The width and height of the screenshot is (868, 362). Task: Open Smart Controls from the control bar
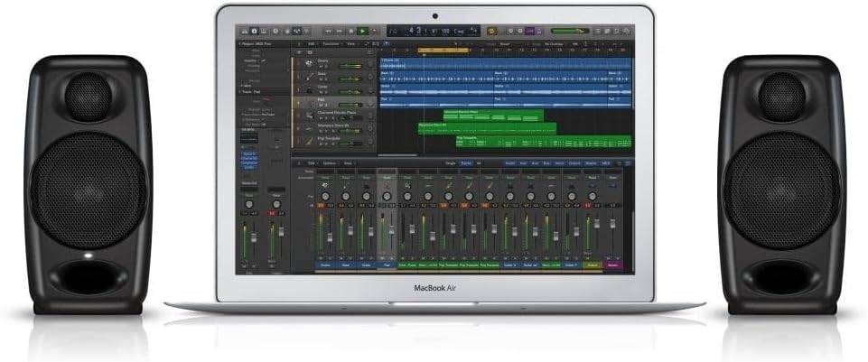pos(287,32)
